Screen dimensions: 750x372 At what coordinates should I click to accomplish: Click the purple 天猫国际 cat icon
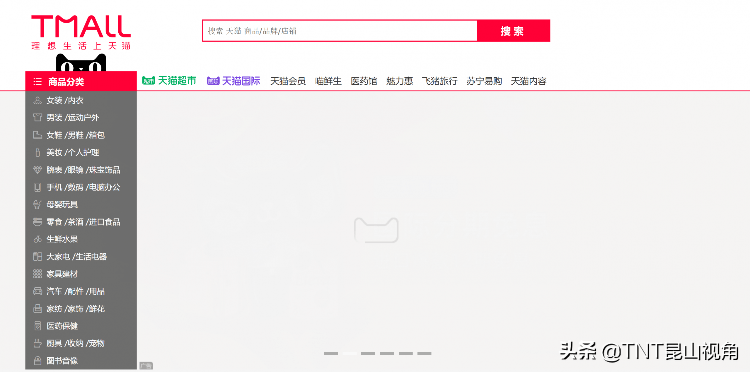pyautogui.click(x=213, y=81)
